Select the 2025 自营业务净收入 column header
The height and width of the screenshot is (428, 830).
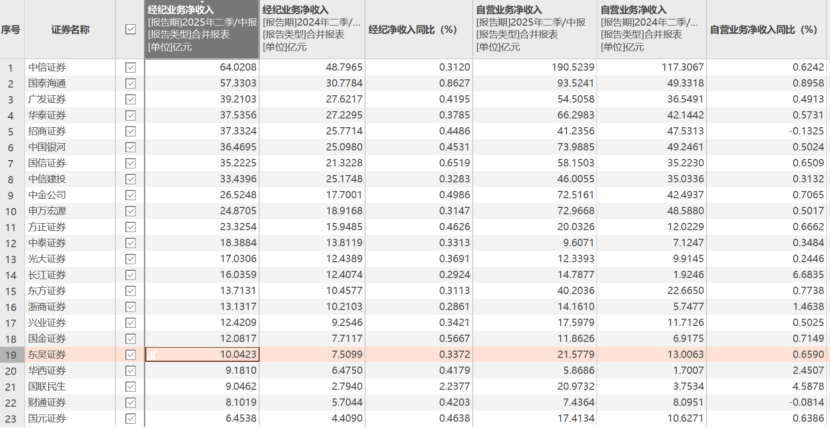[535, 29]
